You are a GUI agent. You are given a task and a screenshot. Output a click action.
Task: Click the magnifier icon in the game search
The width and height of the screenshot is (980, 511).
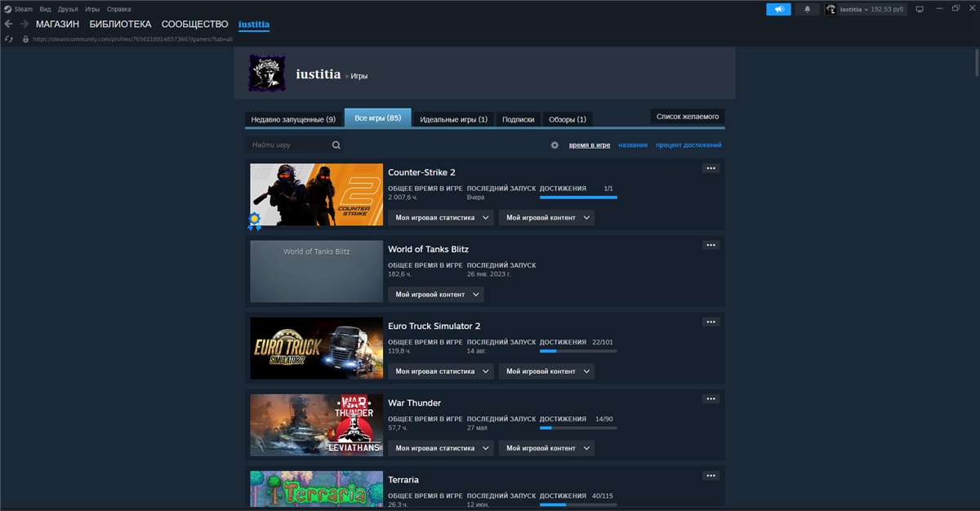(x=336, y=144)
